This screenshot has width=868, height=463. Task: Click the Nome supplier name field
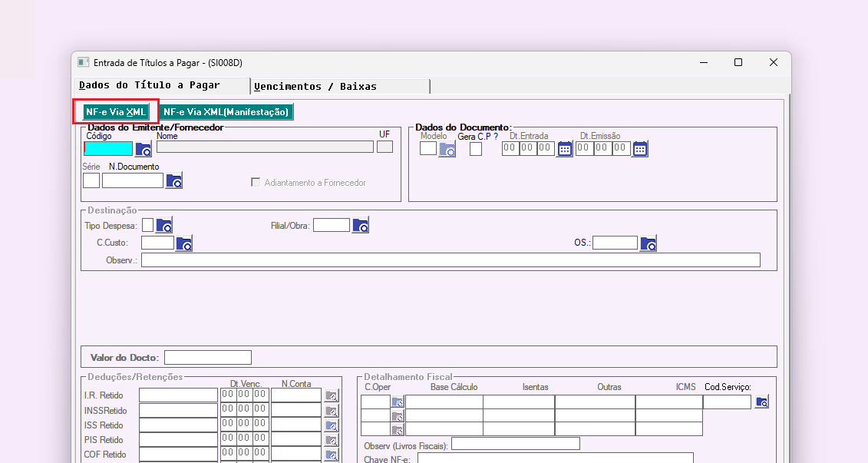coord(266,147)
